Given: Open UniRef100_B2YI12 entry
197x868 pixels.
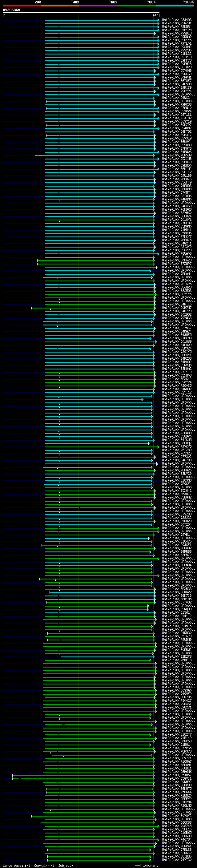Looking at the screenshot, I should coord(177,392).
